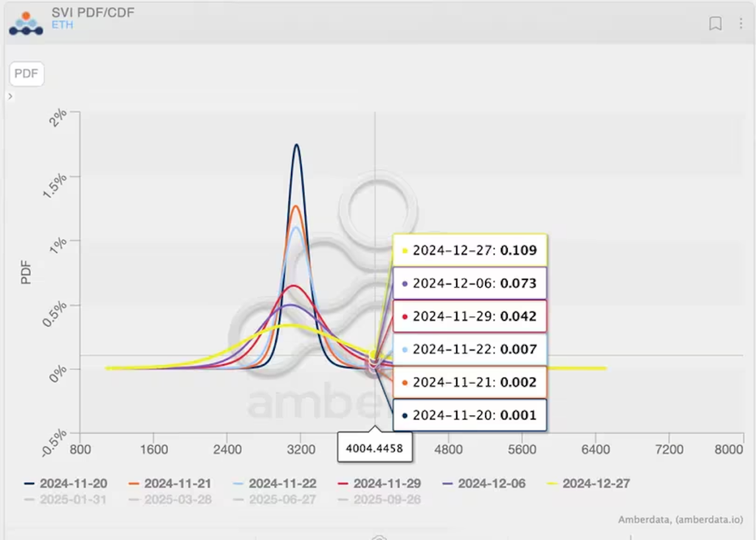Toggle the 2024-11-21 legend series
The height and width of the screenshot is (540, 756).
(x=171, y=483)
